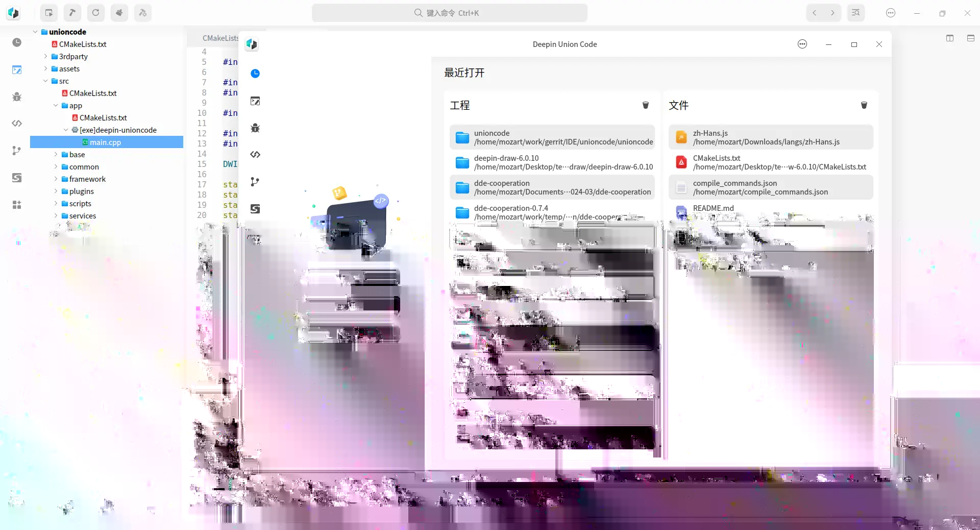Expand the 3rdparty folder
The height and width of the screenshot is (530, 980).
(x=45, y=56)
